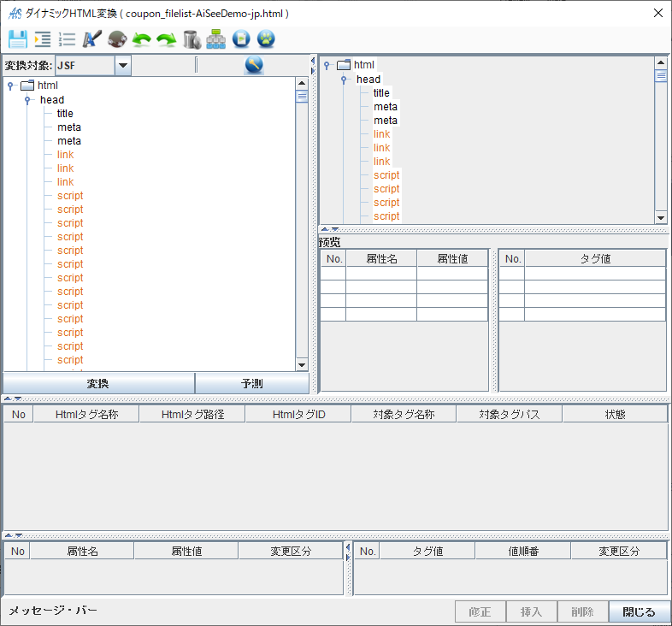The height and width of the screenshot is (626, 672).
Task: Click the dark sphere with nodes icon
Action: 117,39
